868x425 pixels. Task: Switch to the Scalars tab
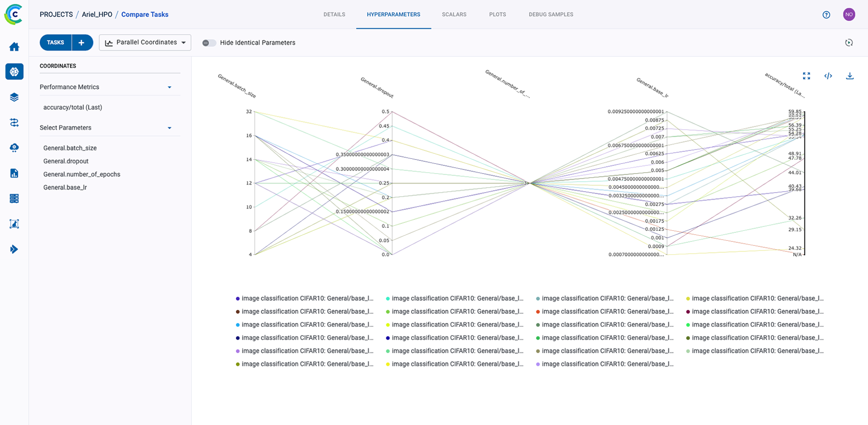[x=454, y=14]
